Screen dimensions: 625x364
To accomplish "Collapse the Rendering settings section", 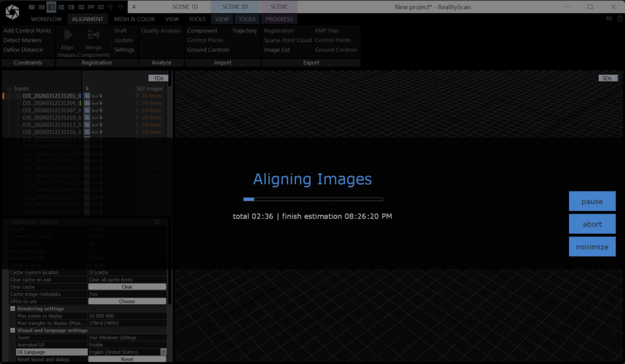I will click(13, 309).
